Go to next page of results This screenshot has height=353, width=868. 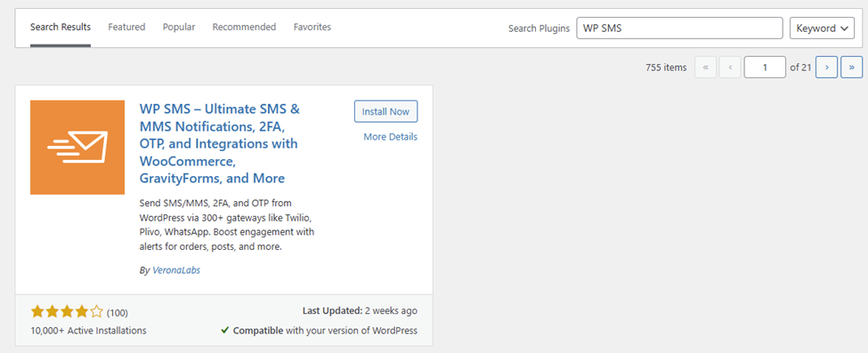coord(826,68)
